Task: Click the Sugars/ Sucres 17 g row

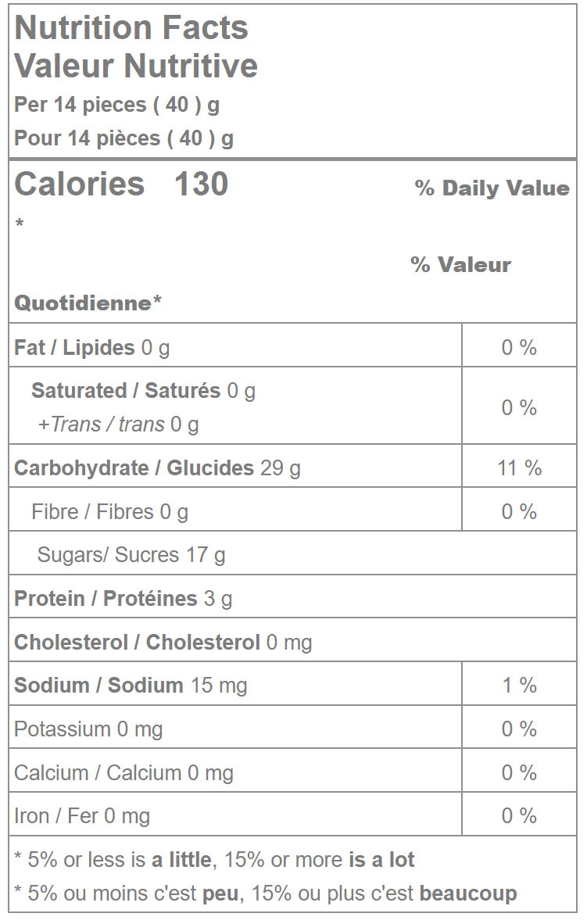Action: click(131, 555)
